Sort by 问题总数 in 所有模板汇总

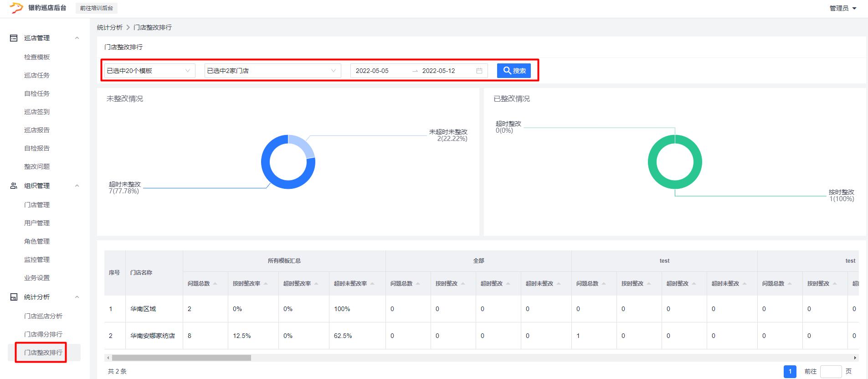[215, 284]
